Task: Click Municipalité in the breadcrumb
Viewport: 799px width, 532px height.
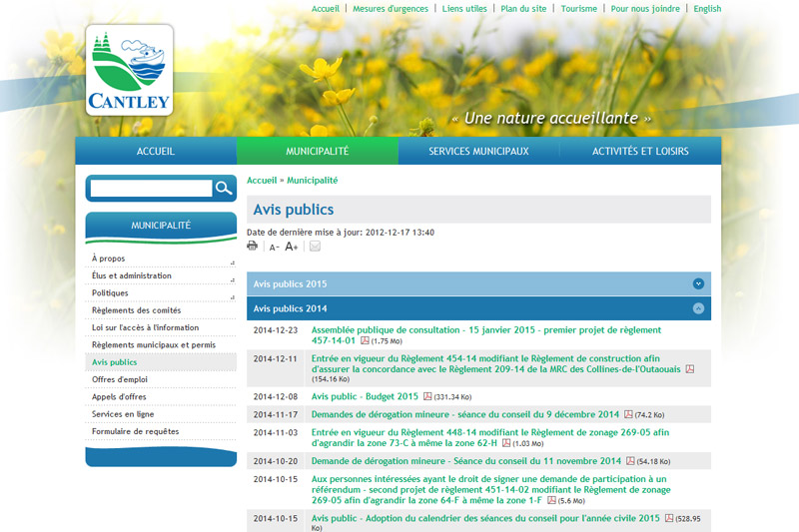Action: click(x=313, y=181)
